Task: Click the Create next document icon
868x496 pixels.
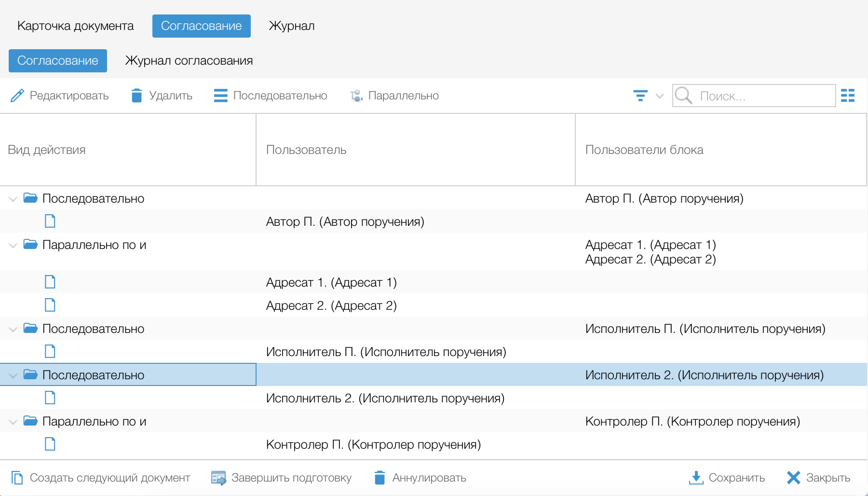Action: click(x=17, y=478)
